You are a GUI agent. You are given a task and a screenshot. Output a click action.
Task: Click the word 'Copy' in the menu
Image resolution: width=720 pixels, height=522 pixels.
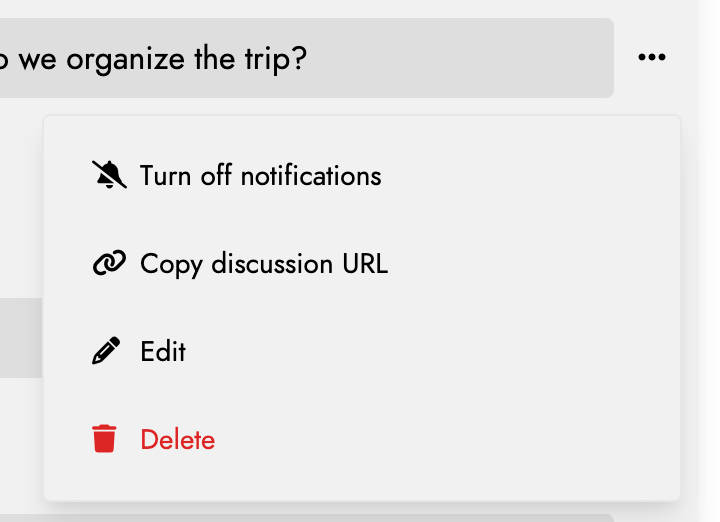click(x=171, y=265)
